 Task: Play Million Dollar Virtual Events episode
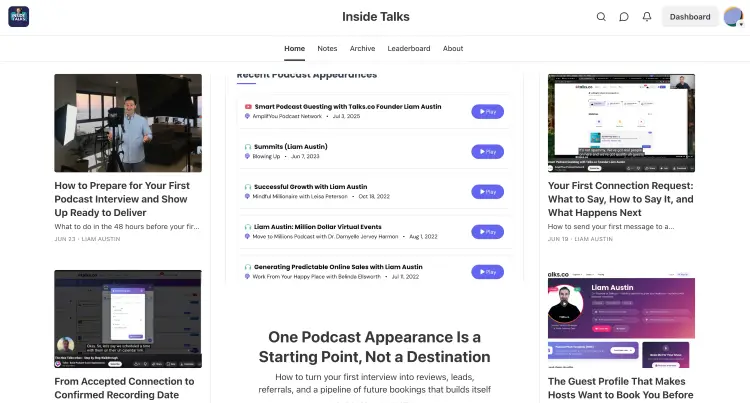pos(487,232)
